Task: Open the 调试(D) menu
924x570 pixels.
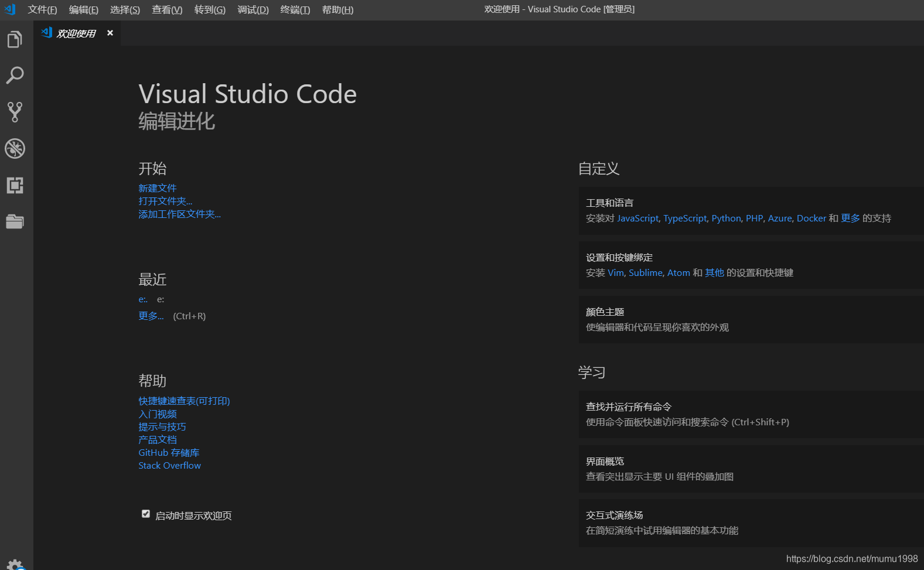Action: tap(253, 10)
